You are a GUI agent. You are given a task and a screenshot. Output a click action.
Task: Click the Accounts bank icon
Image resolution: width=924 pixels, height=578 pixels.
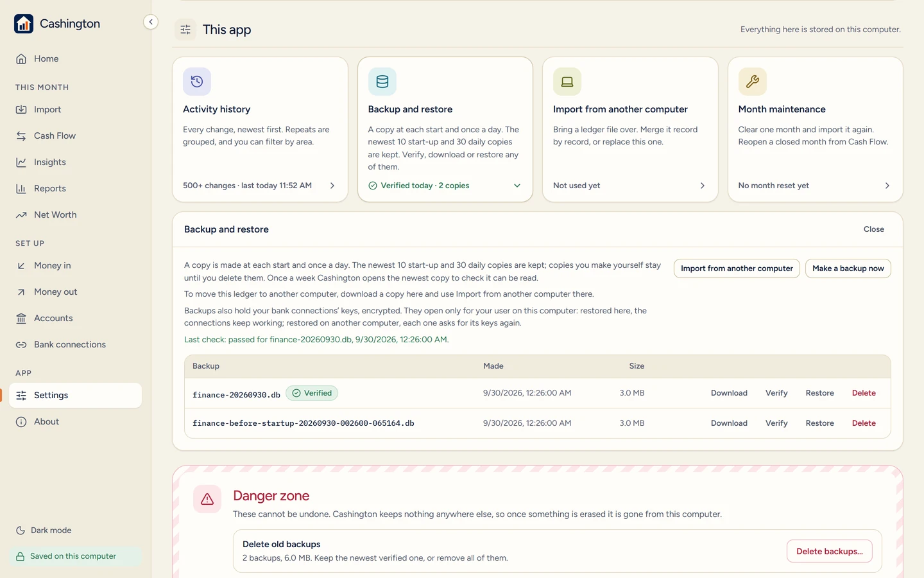[21, 319]
